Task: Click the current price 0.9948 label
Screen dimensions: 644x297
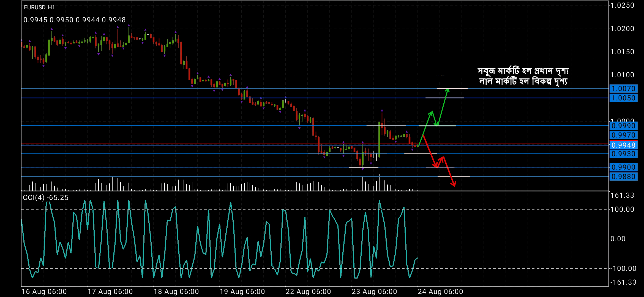Action: pos(624,145)
